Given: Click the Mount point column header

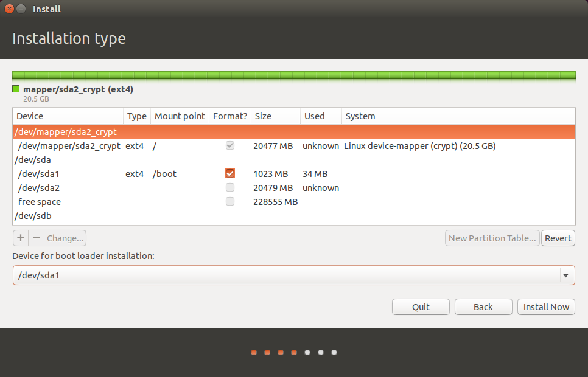Looking at the screenshot, I should point(180,116).
